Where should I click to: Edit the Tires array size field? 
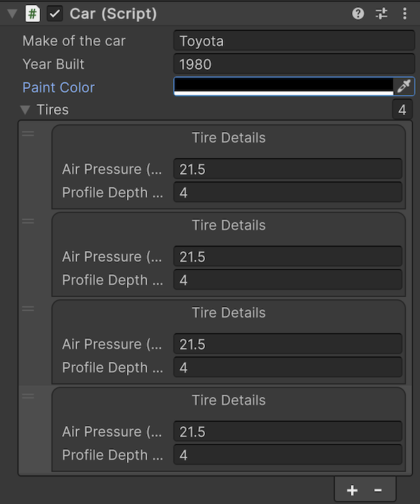402,109
